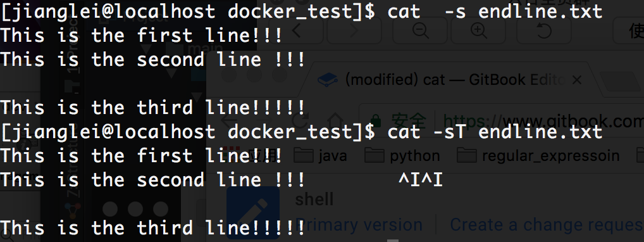This screenshot has width=644, height=242.
Task: Click the 'Primary version' link
Action: (x=359, y=225)
